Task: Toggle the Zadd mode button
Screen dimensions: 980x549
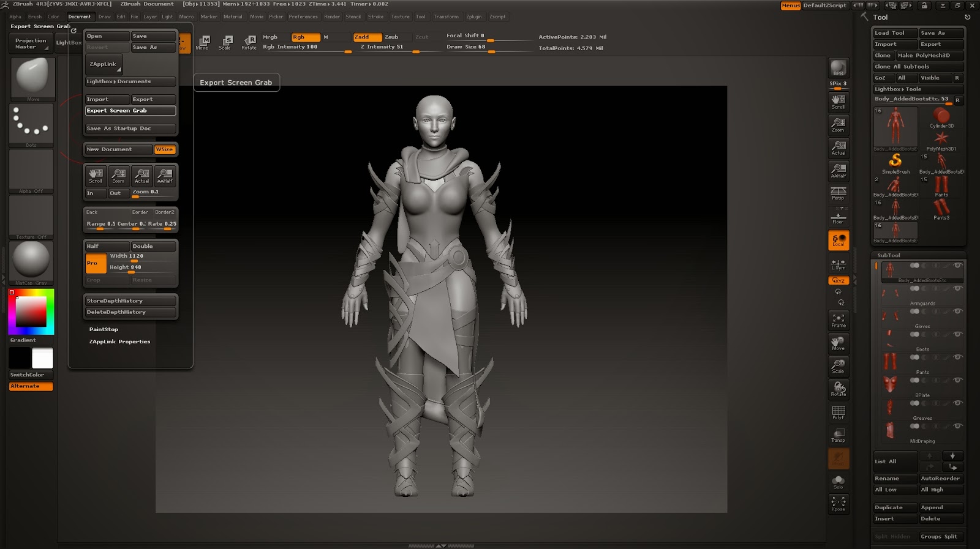Action: tap(367, 37)
